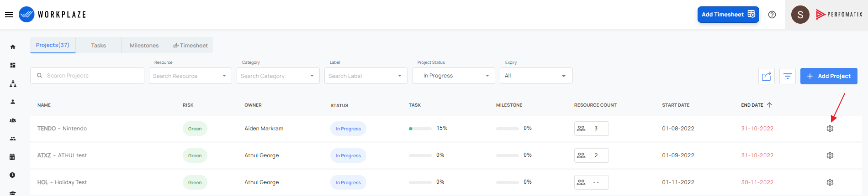The image size is (868, 196).
Task: Click the ATXZ In Progress status badge
Action: click(x=348, y=155)
